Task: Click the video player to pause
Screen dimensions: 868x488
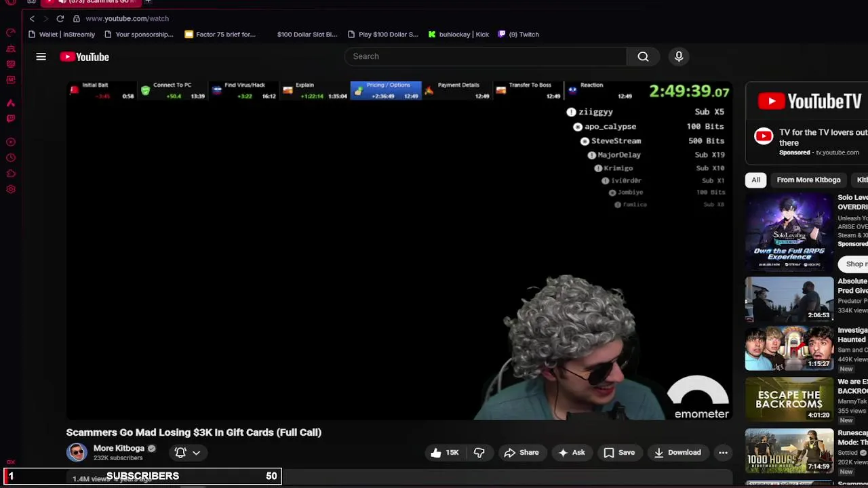Action: (399, 250)
